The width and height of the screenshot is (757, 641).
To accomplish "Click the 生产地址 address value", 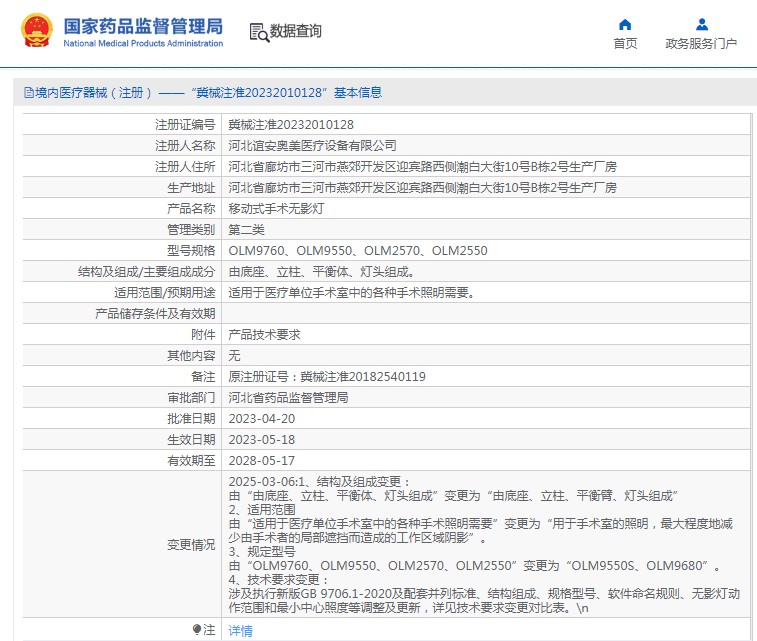I will (422, 188).
